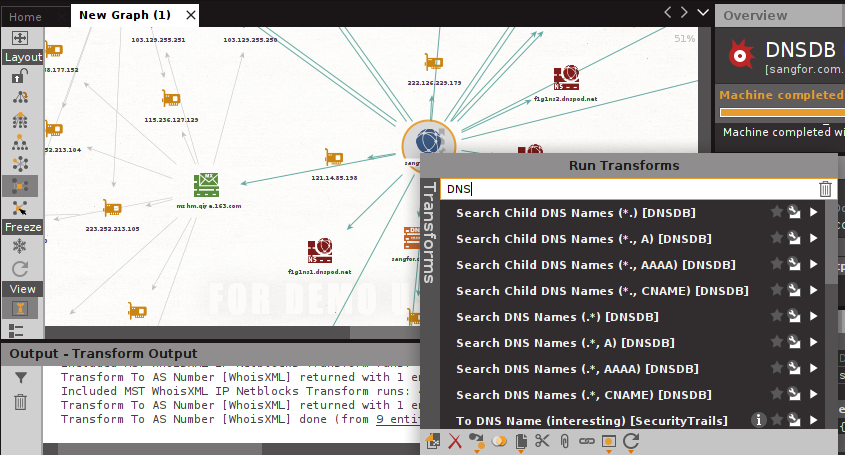Select the block layout icon

[x=20, y=120]
